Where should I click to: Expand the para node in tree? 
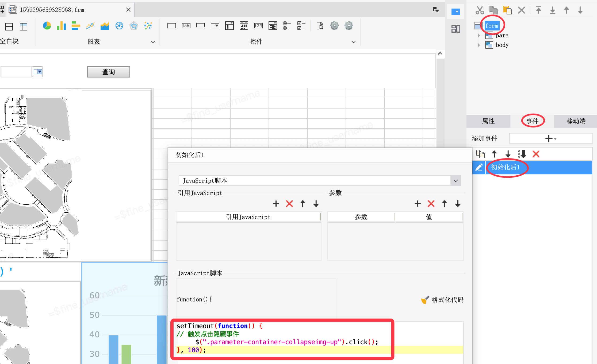pos(479,36)
